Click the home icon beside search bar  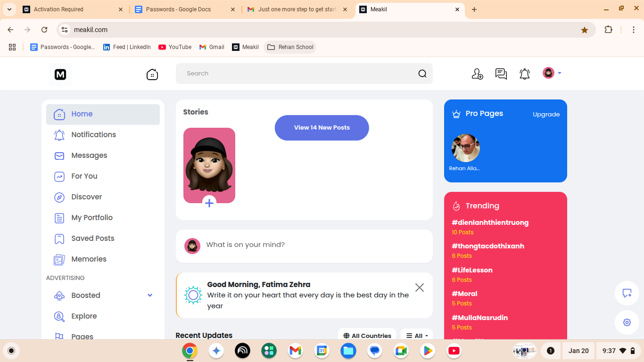point(152,74)
